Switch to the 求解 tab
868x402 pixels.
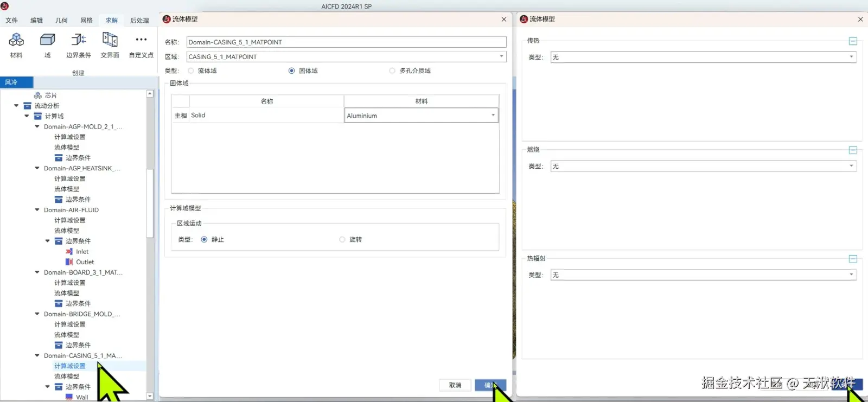coord(111,21)
